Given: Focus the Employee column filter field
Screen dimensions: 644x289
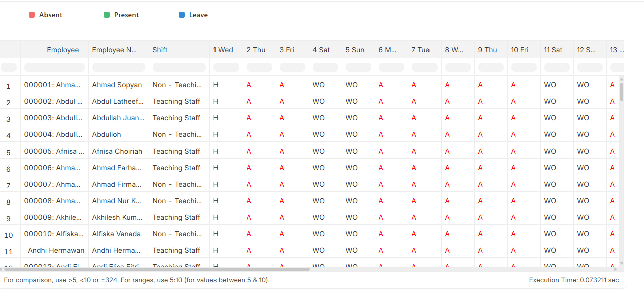Looking at the screenshot, I should click(55, 67).
